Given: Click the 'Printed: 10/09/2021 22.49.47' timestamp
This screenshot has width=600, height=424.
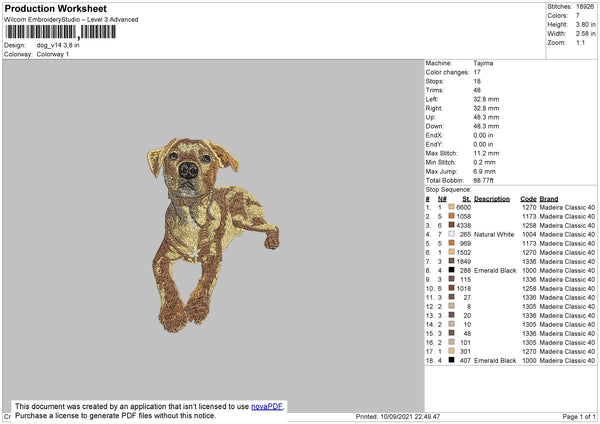Looking at the screenshot, I should tap(398, 416).
